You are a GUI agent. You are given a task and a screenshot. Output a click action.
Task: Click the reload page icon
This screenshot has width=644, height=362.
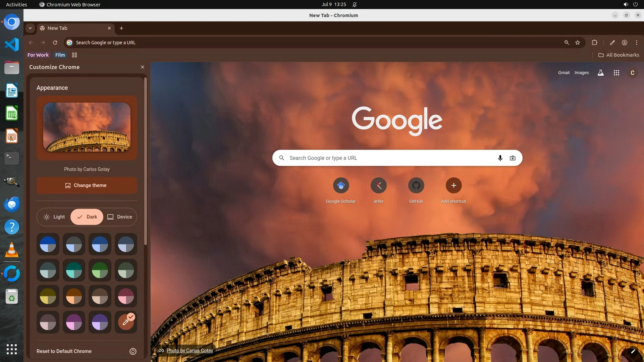click(x=55, y=43)
